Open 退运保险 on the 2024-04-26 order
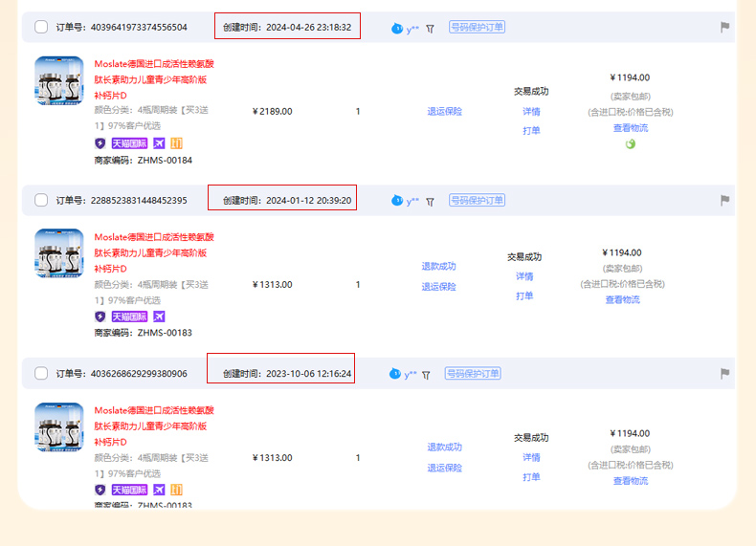756x546 pixels. click(445, 111)
